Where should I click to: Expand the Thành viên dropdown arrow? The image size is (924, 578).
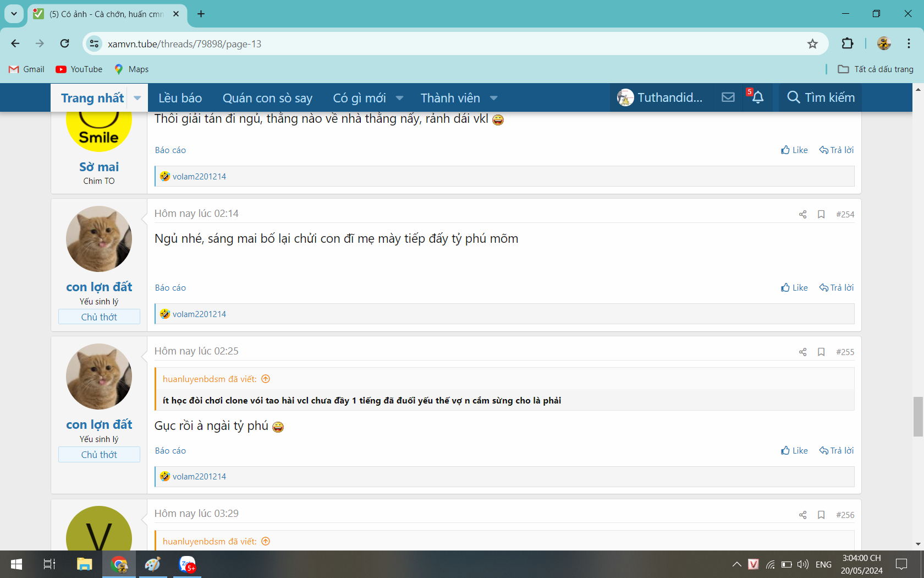(x=493, y=98)
